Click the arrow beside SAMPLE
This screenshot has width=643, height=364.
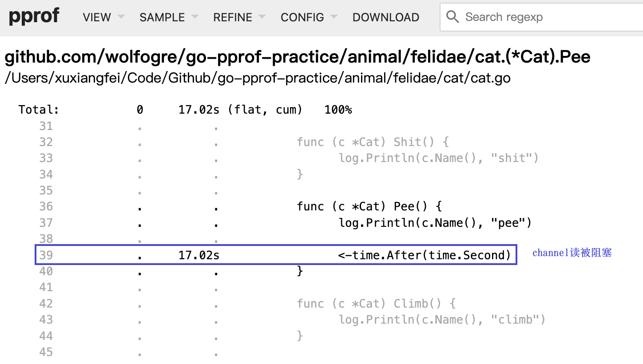pos(194,17)
